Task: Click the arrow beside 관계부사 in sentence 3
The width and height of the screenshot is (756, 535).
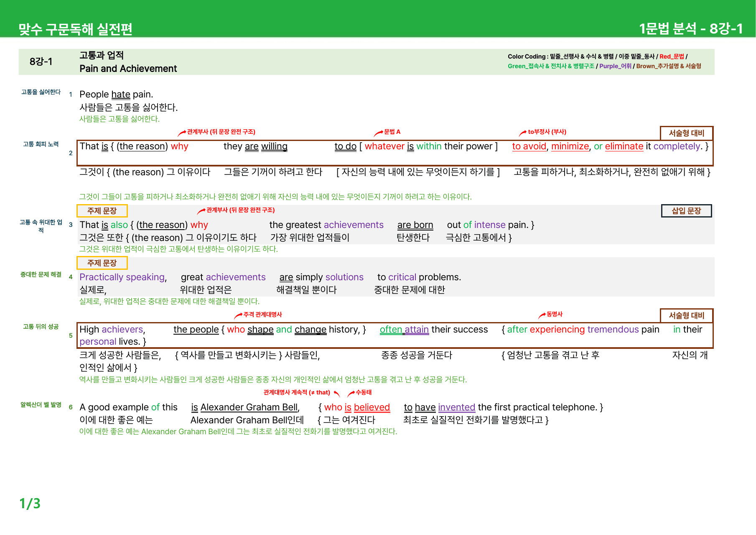Action: point(201,211)
